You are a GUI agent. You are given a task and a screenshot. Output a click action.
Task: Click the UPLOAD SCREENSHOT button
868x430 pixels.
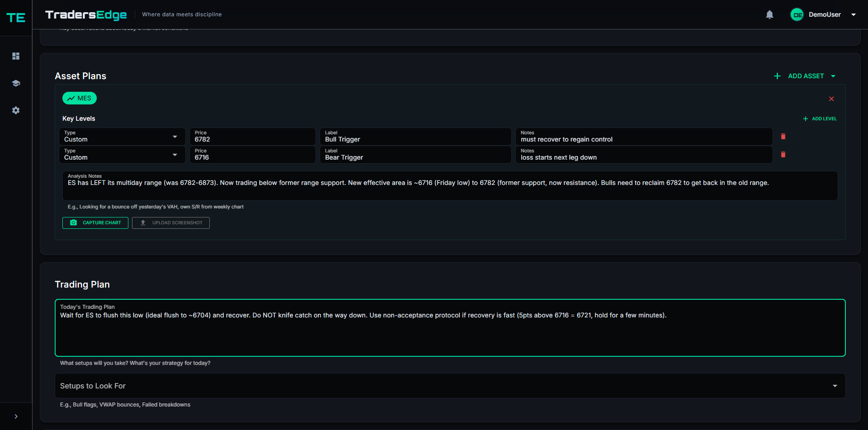pos(171,223)
